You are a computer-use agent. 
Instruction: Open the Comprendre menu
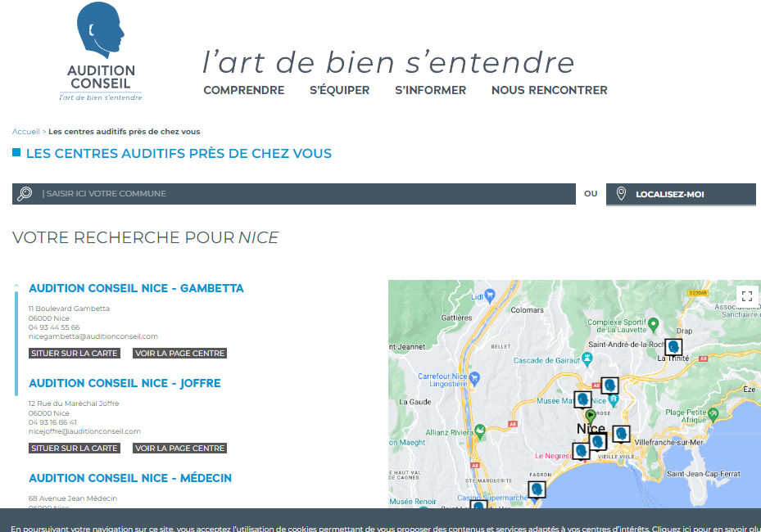[x=244, y=91]
